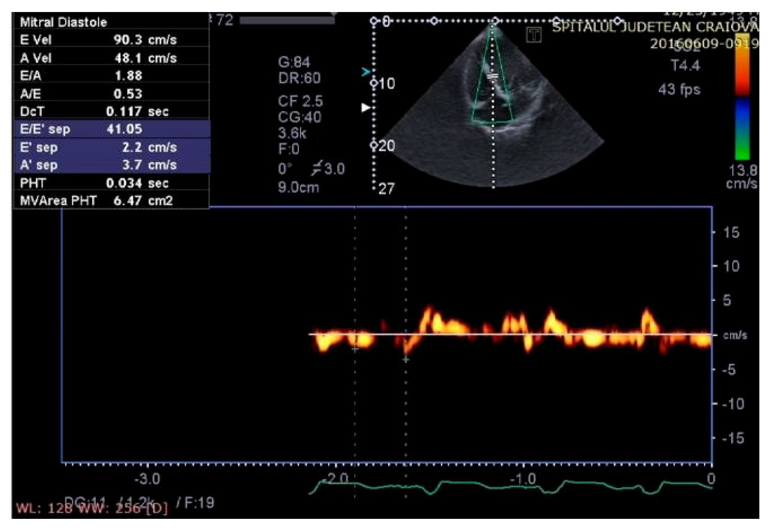Click the white triangle marker on depth scale
Screen dimensions: 771x532
tap(365, 108)
